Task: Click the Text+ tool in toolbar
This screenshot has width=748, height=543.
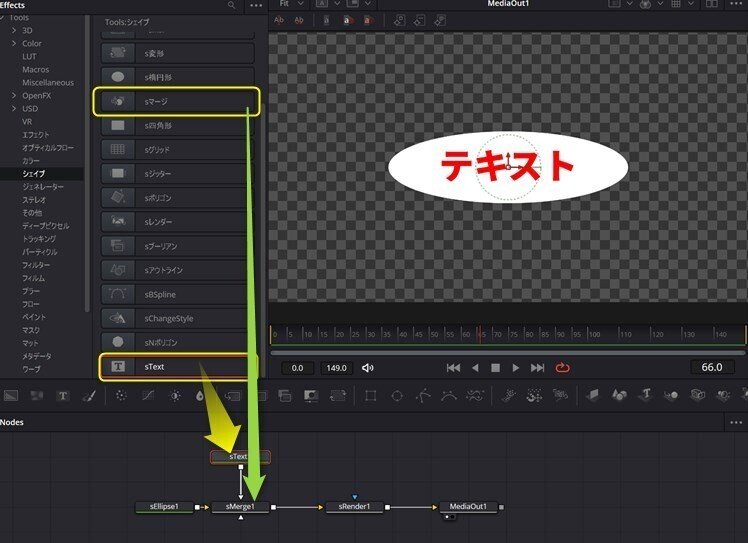Action: [x=62, y=396]
